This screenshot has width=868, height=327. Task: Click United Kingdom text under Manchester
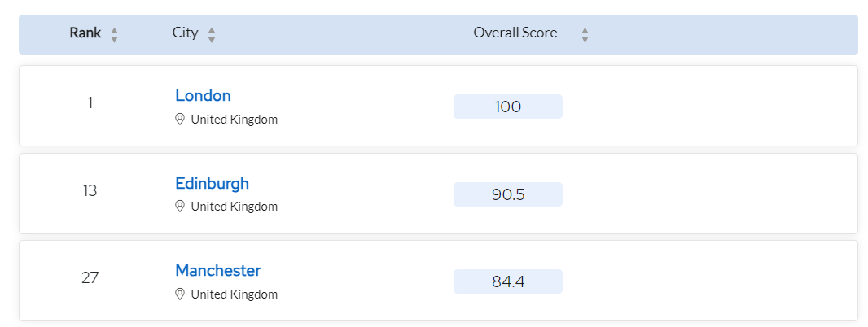[x=235, y=294]
